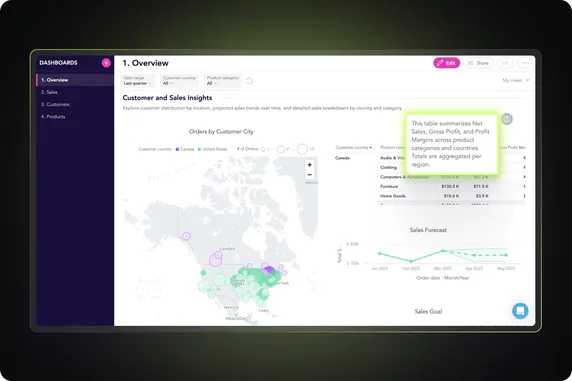Open the blue chat support bubble
Screen dimensions: 572x381
click(520, 311)
